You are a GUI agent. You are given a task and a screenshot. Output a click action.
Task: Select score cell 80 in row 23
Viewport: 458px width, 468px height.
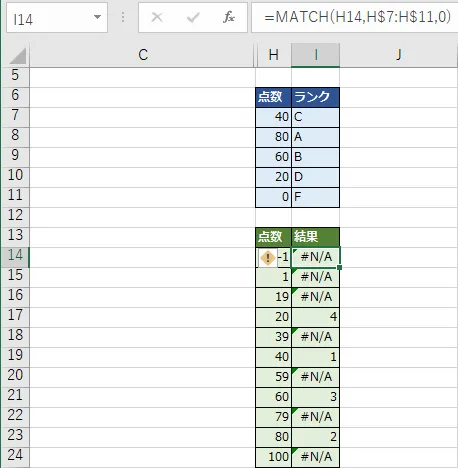click(273, 437)
